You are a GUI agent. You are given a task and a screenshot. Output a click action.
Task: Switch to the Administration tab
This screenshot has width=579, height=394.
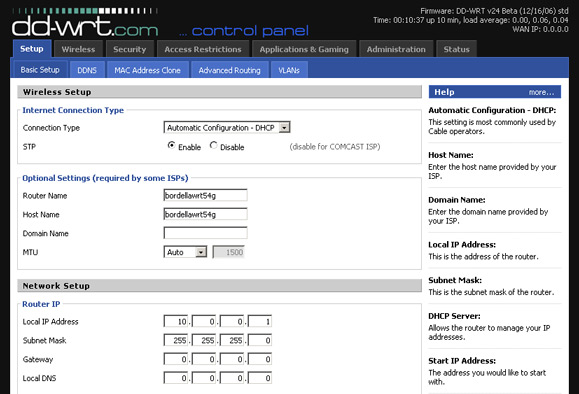(x=396, y=49)
